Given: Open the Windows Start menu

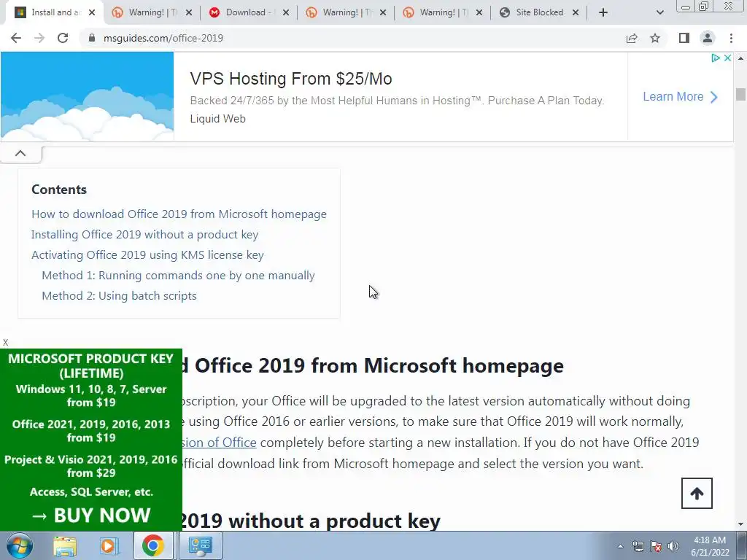Looking at the screenshot, I should pos(19,545).
